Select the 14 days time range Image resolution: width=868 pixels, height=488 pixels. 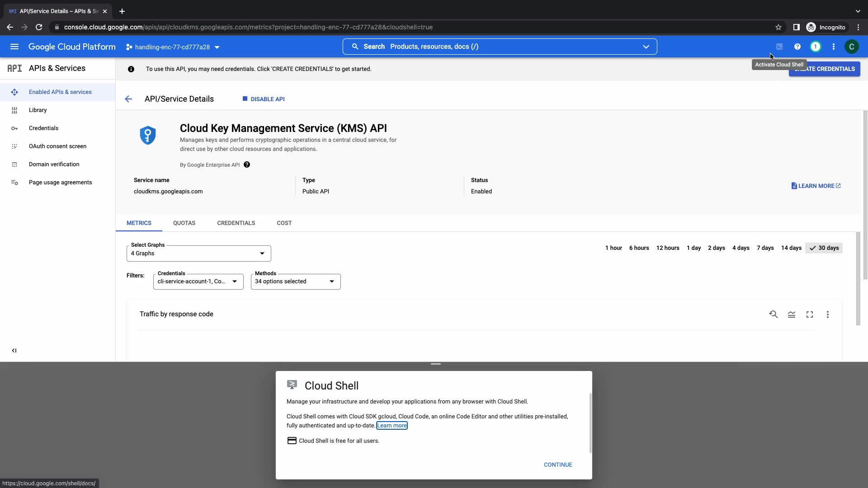click(791, 248)
